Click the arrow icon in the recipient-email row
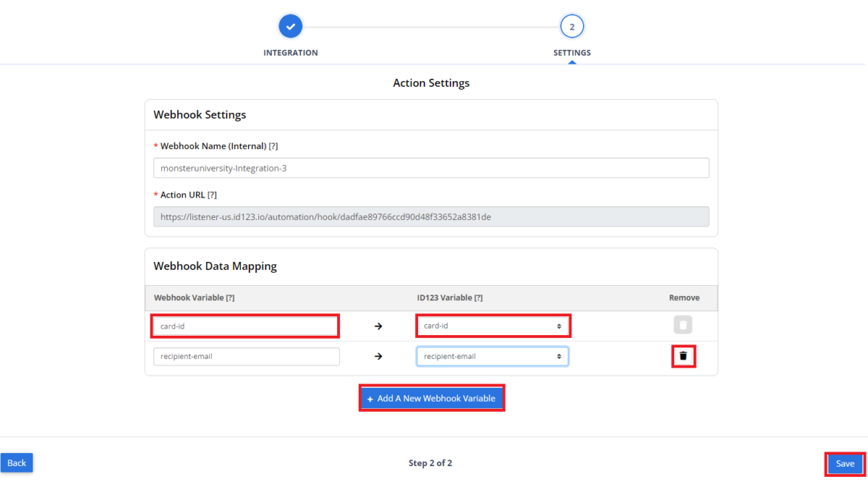Screen dimensions: 868x495 [377, 356]
